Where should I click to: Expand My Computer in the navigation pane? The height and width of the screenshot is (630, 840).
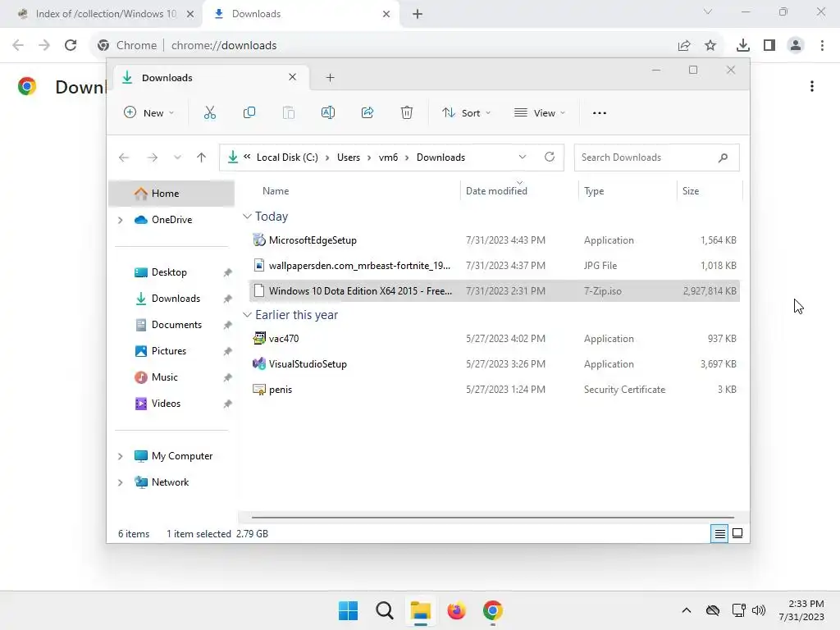(x=121, y=456)
